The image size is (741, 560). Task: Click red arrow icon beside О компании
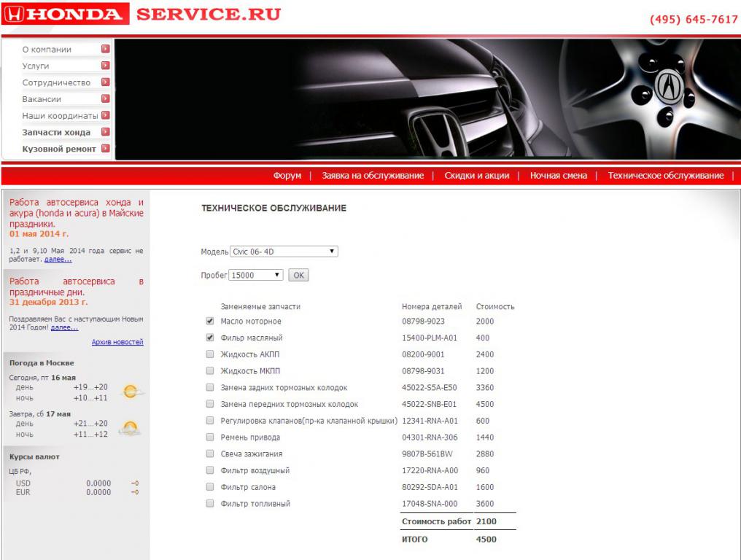[105, 49]
